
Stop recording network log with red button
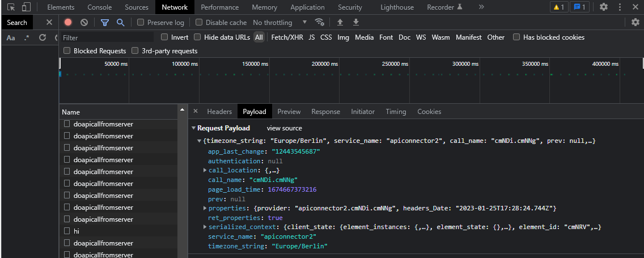68,22
